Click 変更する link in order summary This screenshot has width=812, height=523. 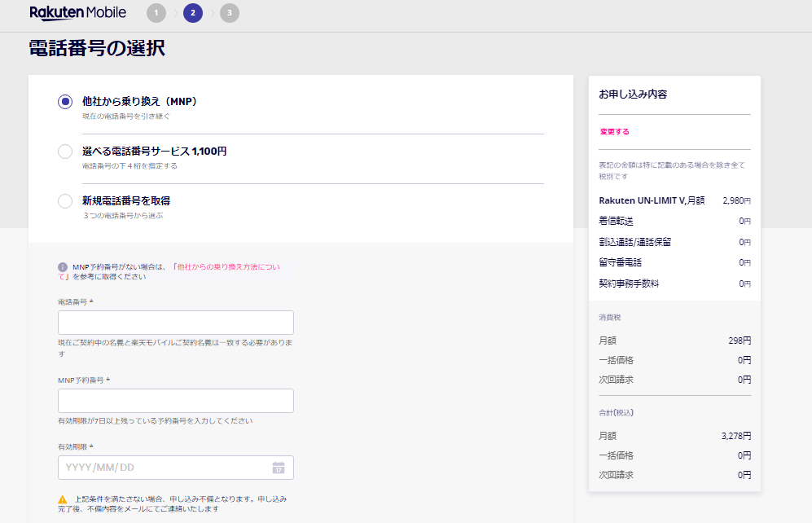[615, 131]
